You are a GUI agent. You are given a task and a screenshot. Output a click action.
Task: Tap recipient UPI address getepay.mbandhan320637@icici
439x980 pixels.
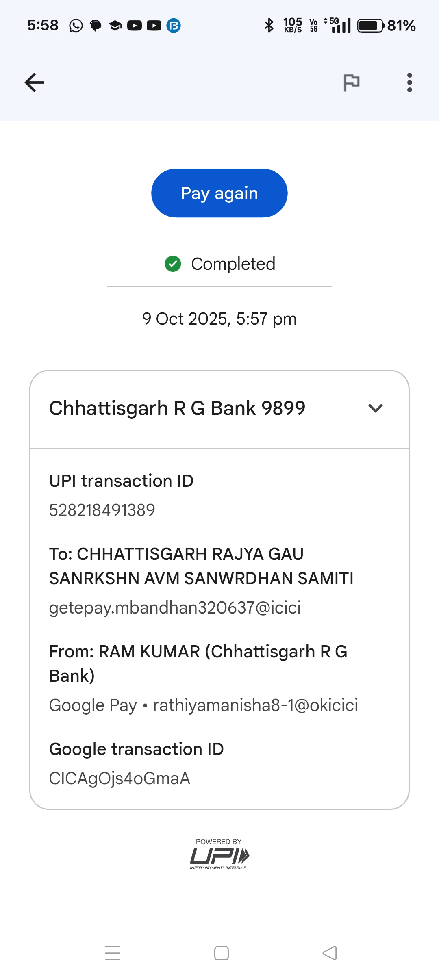coord(175,607)
